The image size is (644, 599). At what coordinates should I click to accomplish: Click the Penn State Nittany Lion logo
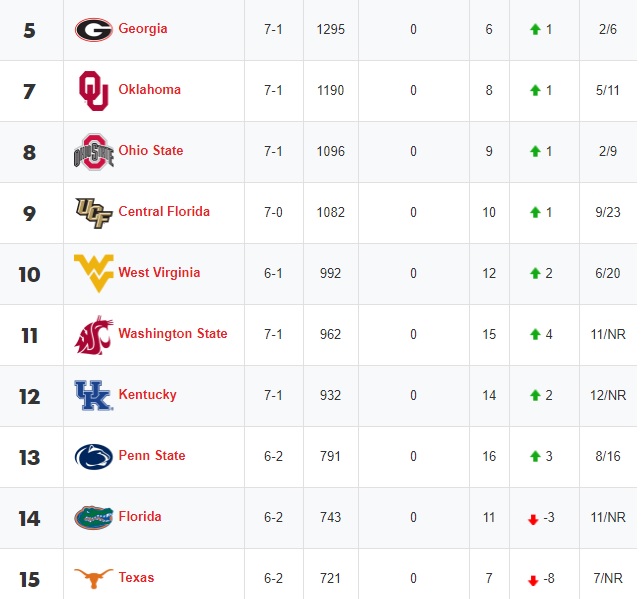(94, 456)
